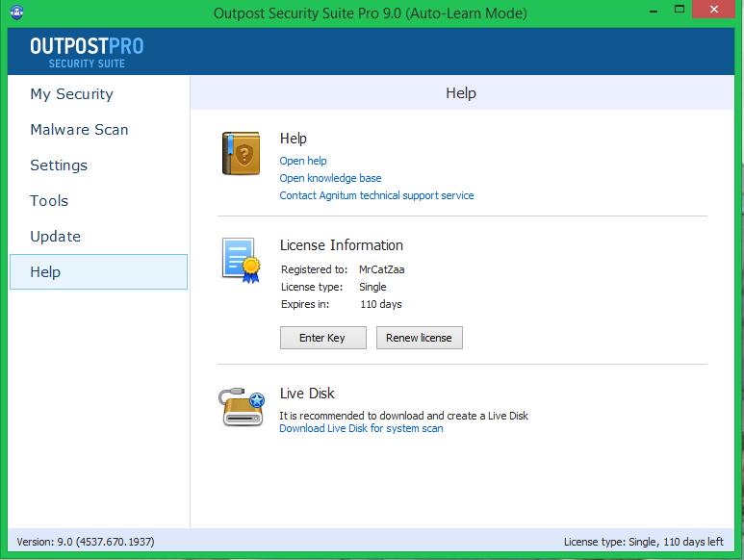Click the Help section heading above links
744x560 pixels.
[x=294, y=139]
